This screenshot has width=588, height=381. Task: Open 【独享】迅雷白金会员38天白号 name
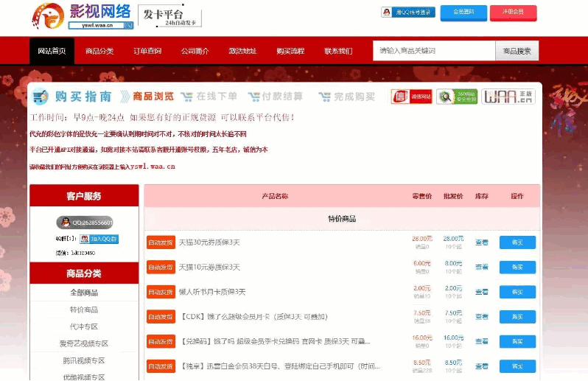(x=280, y=366)
